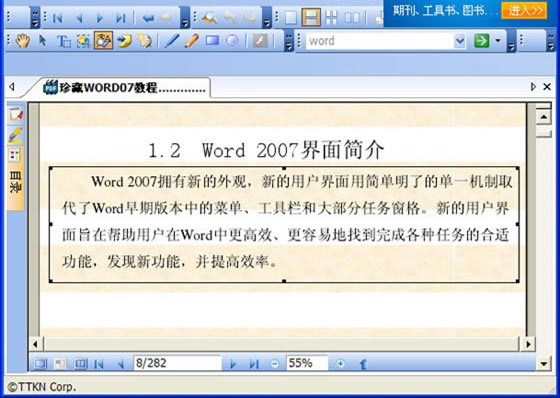Viewport: 560px width, 398px height.
Task: Expand find toolbar overflow options
Action: [266, 18]
